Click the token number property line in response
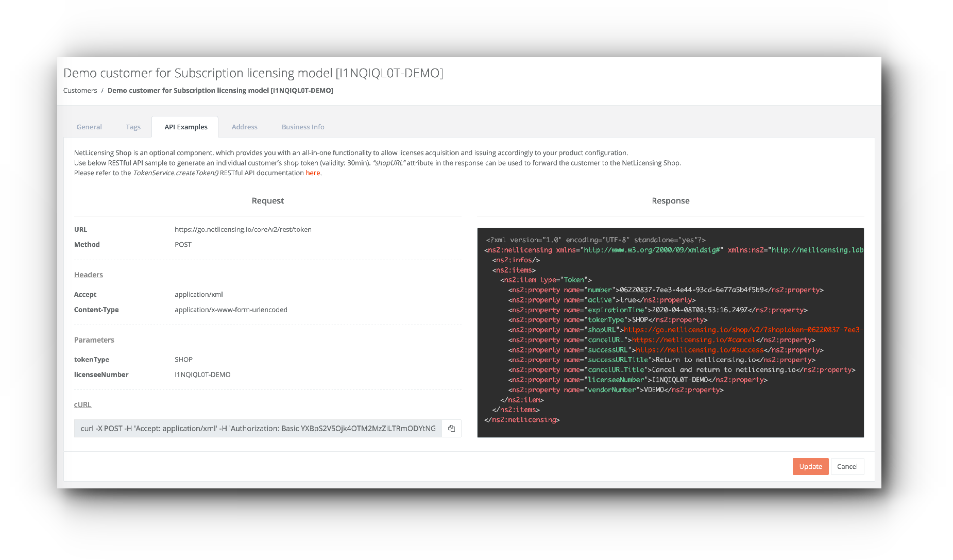This screenshot has height=560, width=953. [x=666, y=290]
